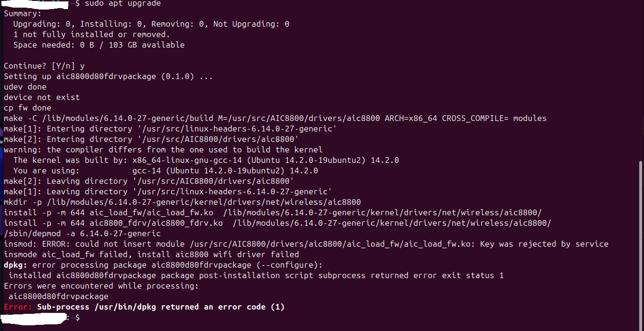
Task: Click the "/sbin/depmod -a" command line
Action: (82, 233)
